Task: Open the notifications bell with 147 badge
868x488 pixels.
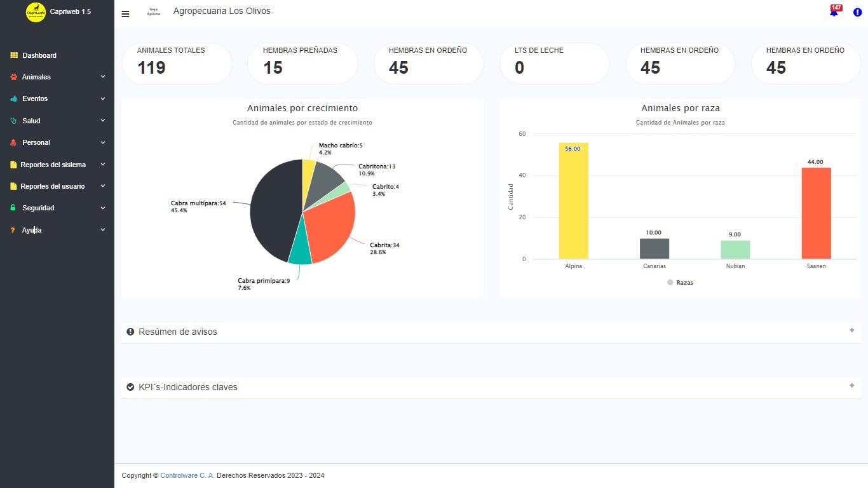Action: tap(834, 13)
